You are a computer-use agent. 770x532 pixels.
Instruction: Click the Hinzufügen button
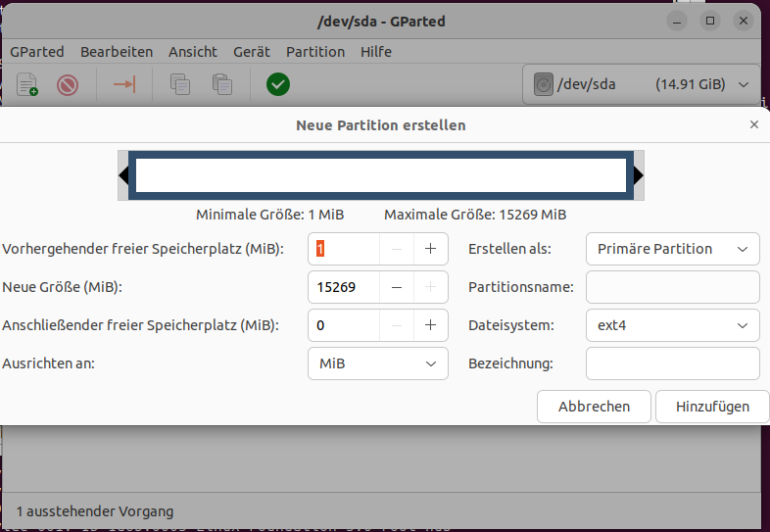712,406
